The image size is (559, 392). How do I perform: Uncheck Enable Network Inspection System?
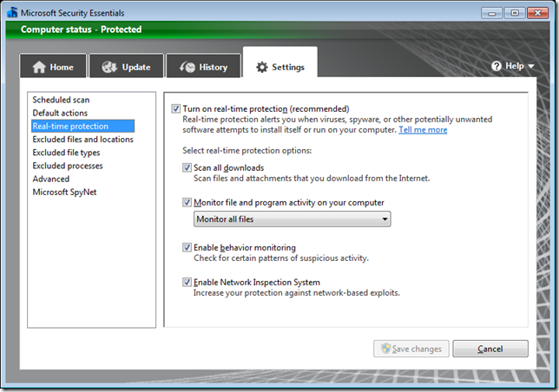187,282
